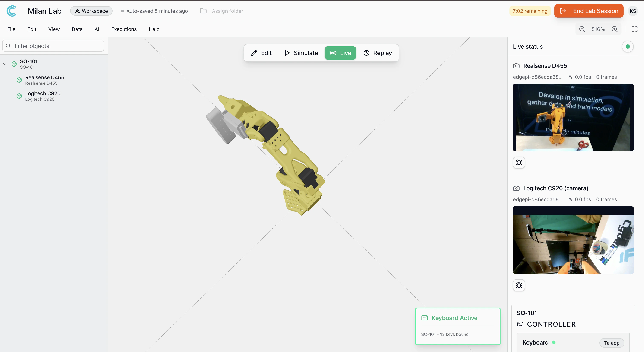
Task: Switch to Simulate mode
Action: point(301,53)
